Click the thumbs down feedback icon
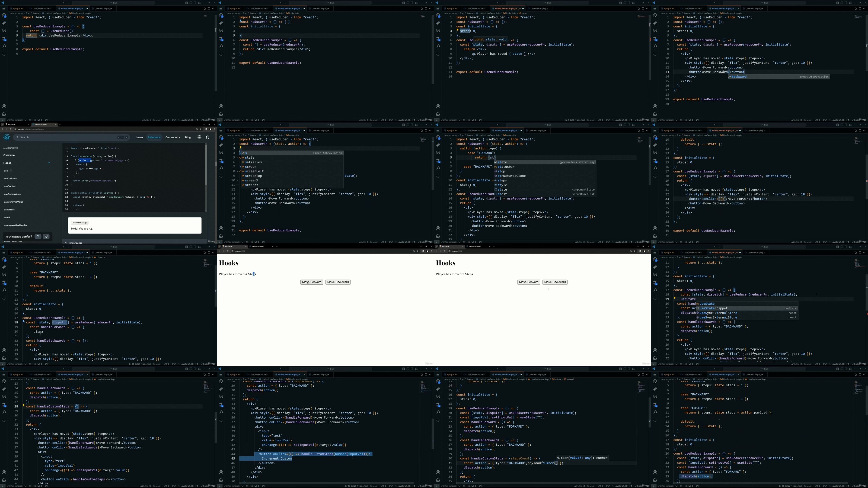This screenshot has width=868, height=488. (x=46, y=237)
